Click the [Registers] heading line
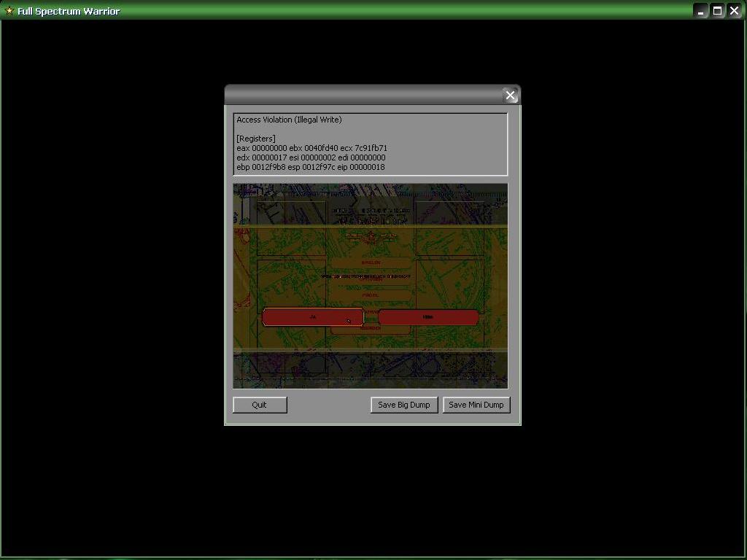This screenshot has height=560, width=747. pyautogui.click(x=256, y=139)
